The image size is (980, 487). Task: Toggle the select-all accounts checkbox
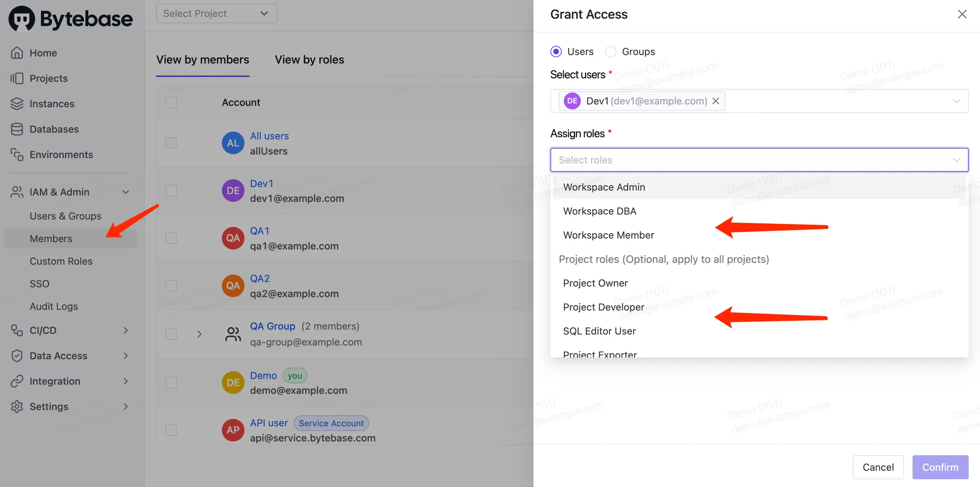171,102
